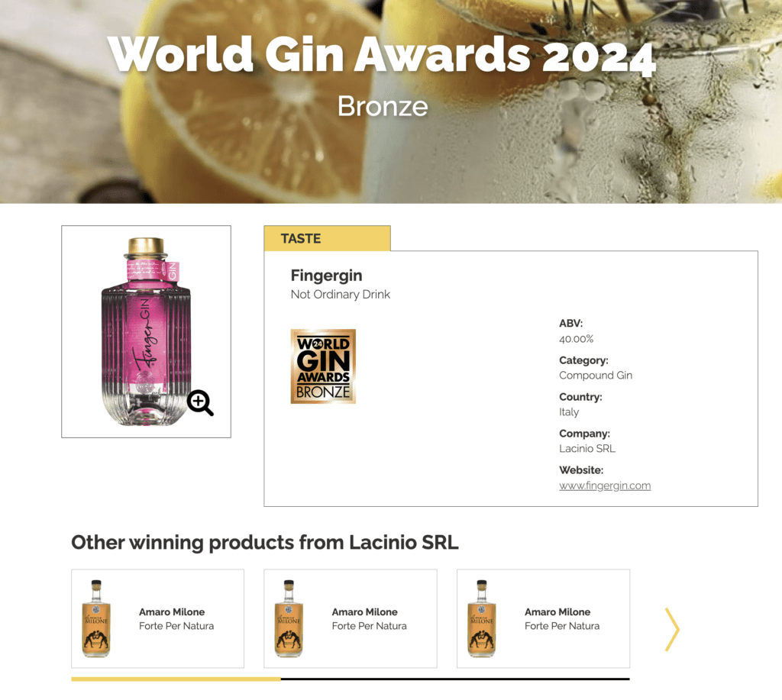This screenshot has width=782, height=700.
Task: Click the World Gin Awards 2024 heading
Action: pyautogui.click(x=382, y=55)
